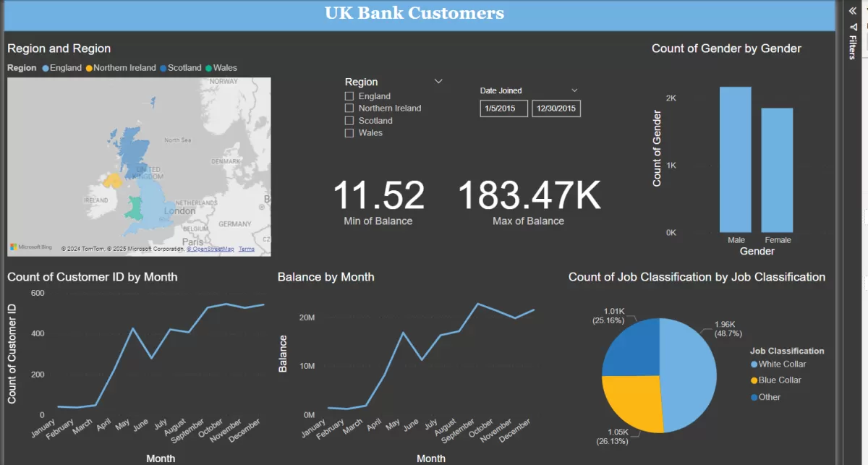
Task: Tick the England checkbox in Region slicer
Action: pos(349,96)
